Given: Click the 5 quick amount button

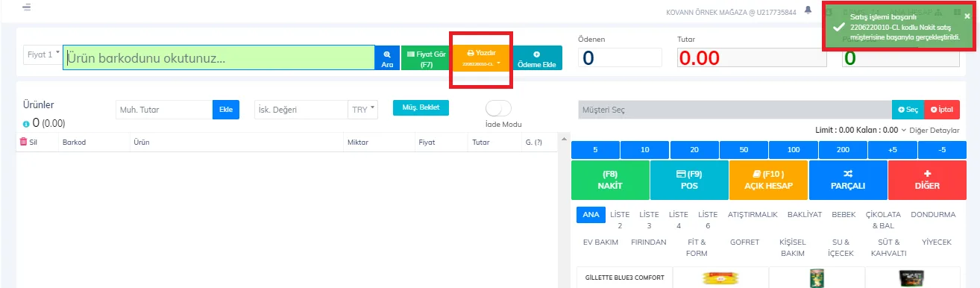Looking at the screenshot, I should coord(595,150).
